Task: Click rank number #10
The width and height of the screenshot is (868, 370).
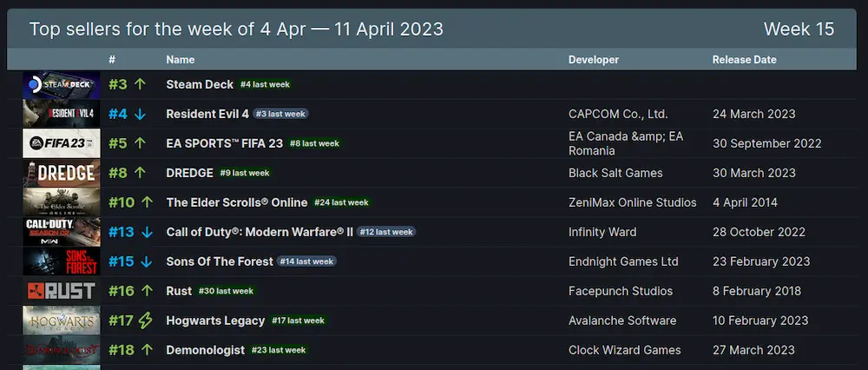Action: tap(122, 202)
